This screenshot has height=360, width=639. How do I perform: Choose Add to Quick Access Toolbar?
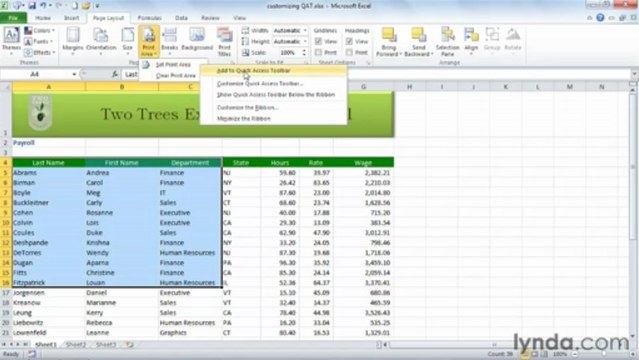point(273,71)
